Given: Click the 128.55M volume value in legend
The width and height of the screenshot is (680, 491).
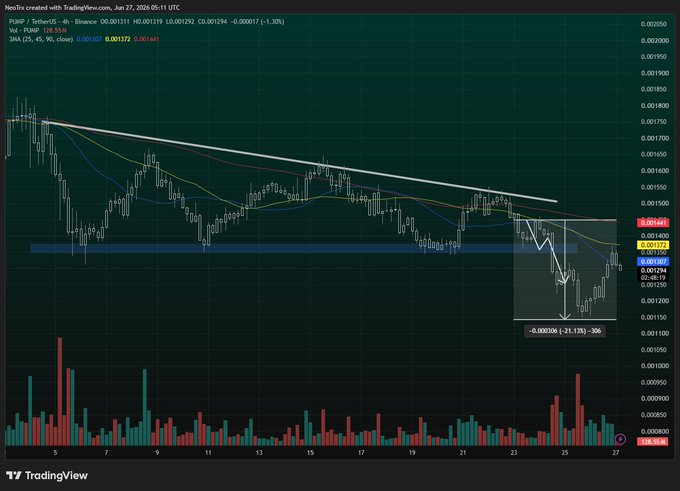Looking at the screenshot, I should (x=55, y=30).
